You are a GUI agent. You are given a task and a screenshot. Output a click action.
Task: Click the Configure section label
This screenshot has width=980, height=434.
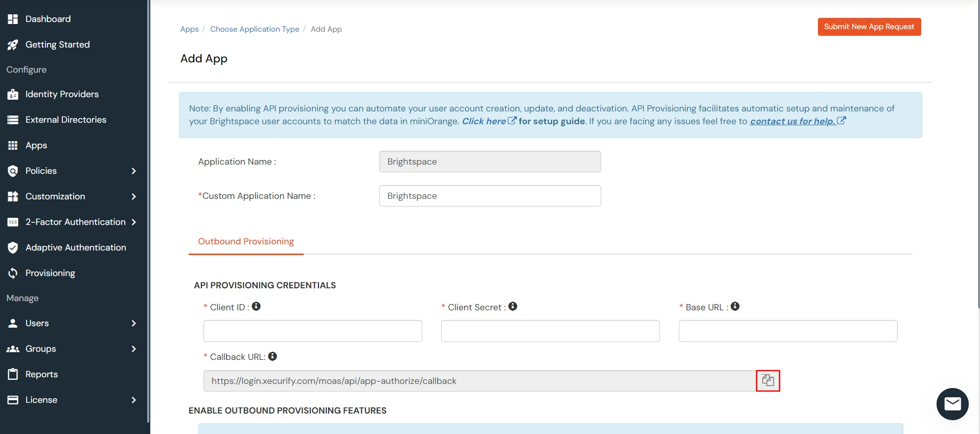click(x=27, y=70)
